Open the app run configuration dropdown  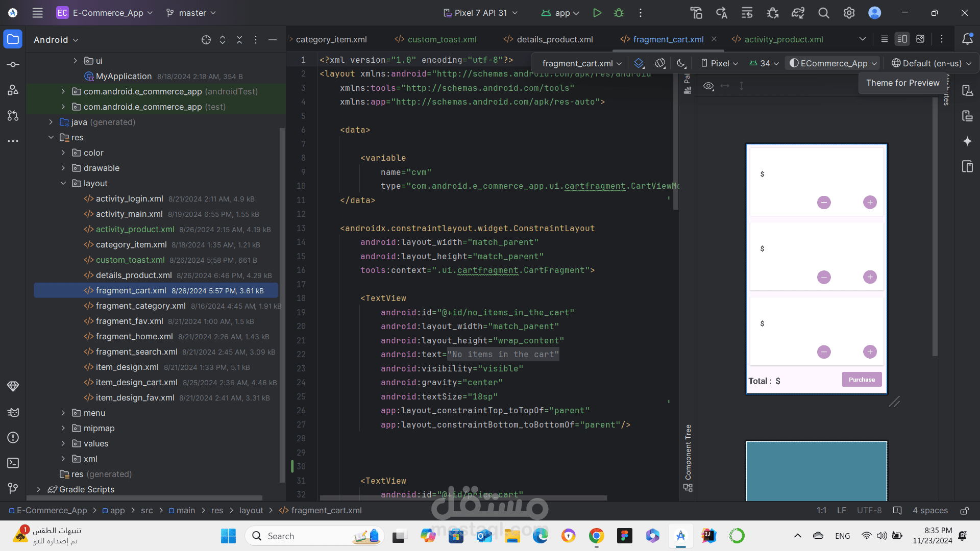tap(560, 13)
